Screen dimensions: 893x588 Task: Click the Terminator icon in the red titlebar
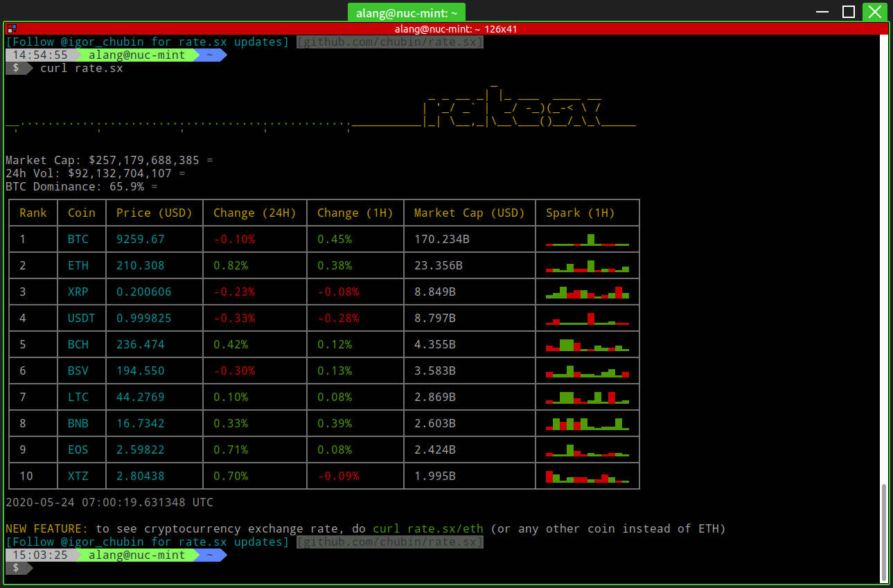tap(11, 28)
